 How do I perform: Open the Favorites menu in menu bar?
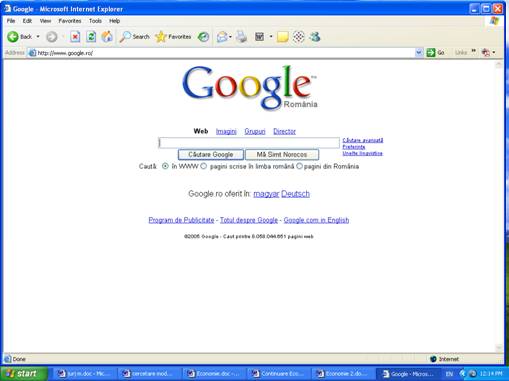pyautogui.click(x=70, y=21)
